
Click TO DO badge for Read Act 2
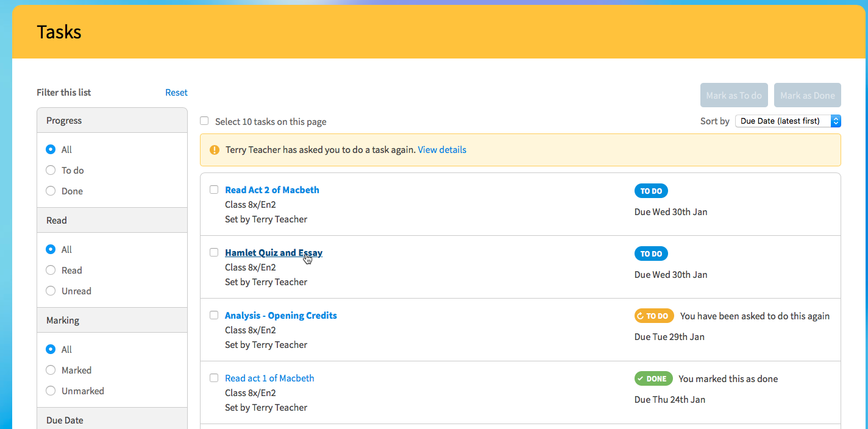[x=651, y=191]
